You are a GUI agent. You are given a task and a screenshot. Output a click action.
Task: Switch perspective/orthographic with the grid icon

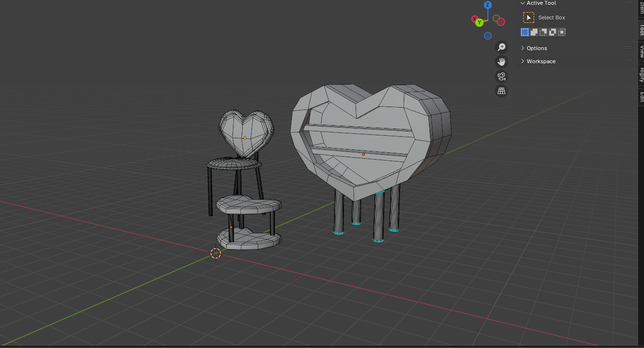click(x=501, y=91)
